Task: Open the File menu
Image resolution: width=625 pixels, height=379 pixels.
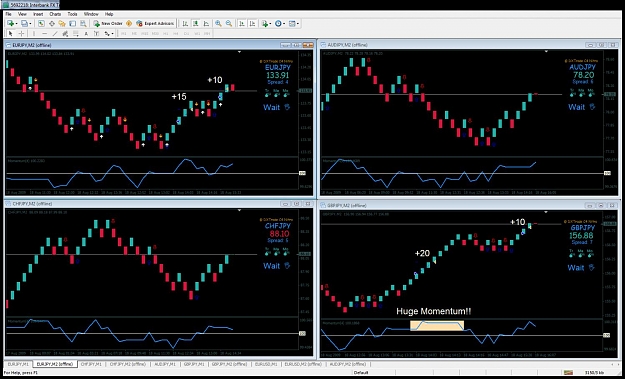Action: pyautogui.click(x=8, y=14)
